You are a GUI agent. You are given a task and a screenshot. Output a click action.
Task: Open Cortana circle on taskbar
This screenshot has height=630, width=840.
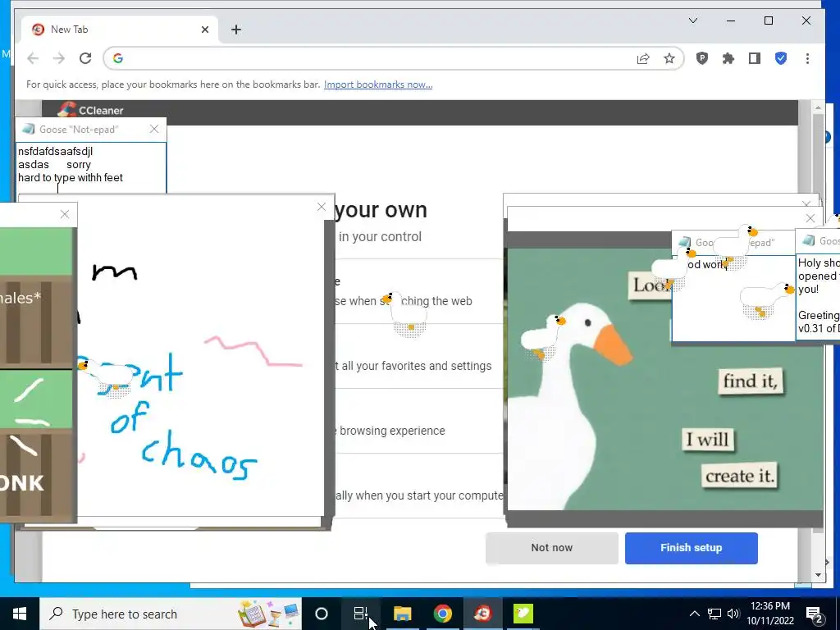click(x=322, y=614)
